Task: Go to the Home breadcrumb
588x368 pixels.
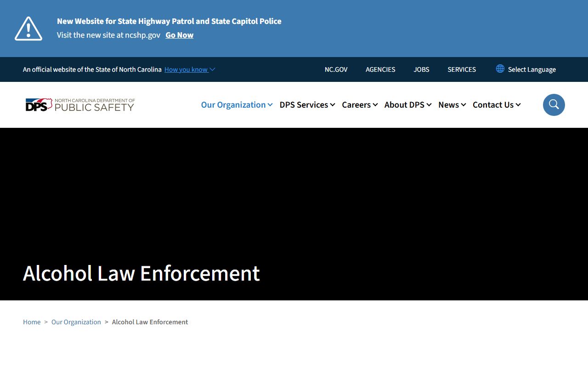Action: click(x=32, y=322)
